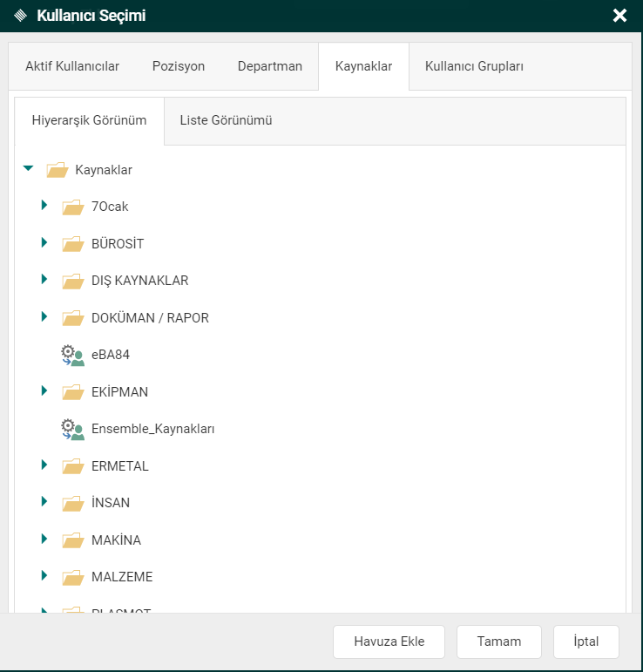
Task: Expand the DOKÜMAN / RAPOR folder
Action: tap(44, 316)
